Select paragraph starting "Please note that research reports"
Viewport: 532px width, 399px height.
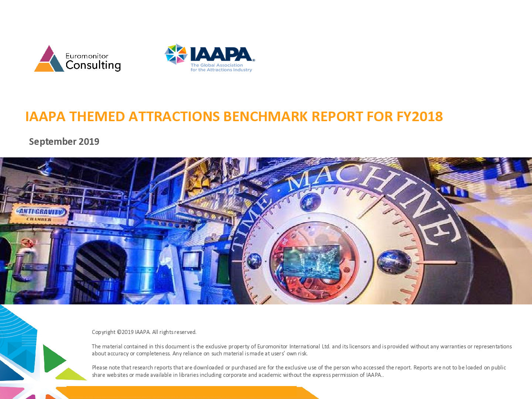click(x=299, y=371)
